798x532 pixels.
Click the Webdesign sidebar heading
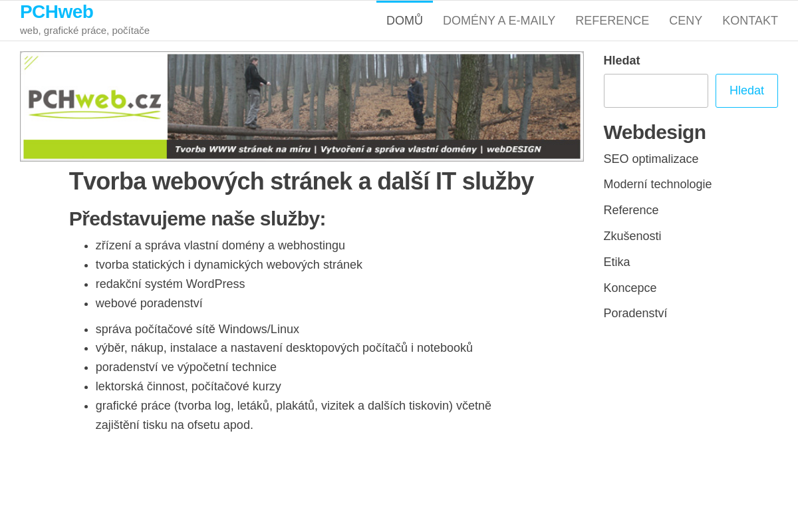pos(654,132)
